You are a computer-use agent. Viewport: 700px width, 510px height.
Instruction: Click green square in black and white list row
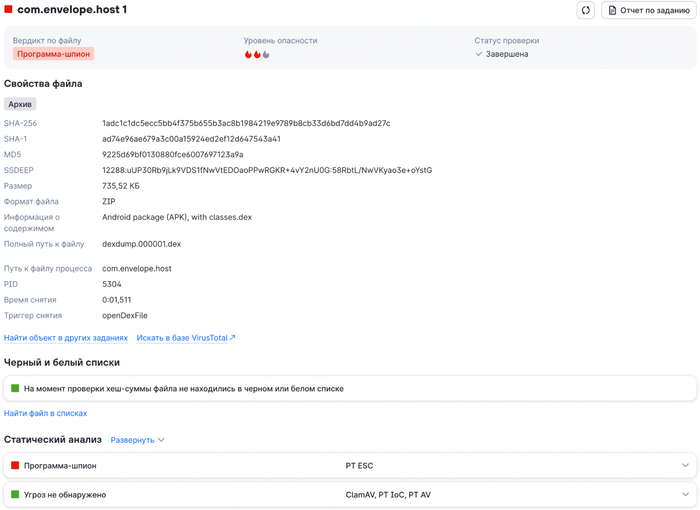(15, 388)
